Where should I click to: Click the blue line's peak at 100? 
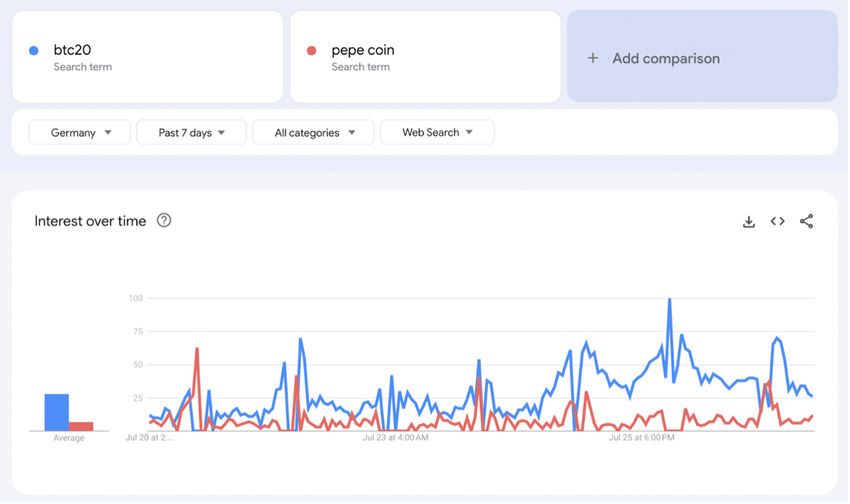pos(669,299)
